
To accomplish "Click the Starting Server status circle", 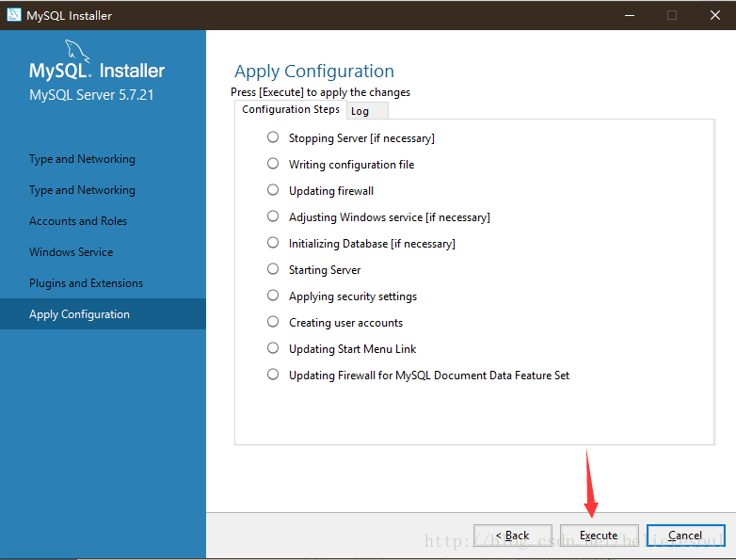I will [273, 268].
